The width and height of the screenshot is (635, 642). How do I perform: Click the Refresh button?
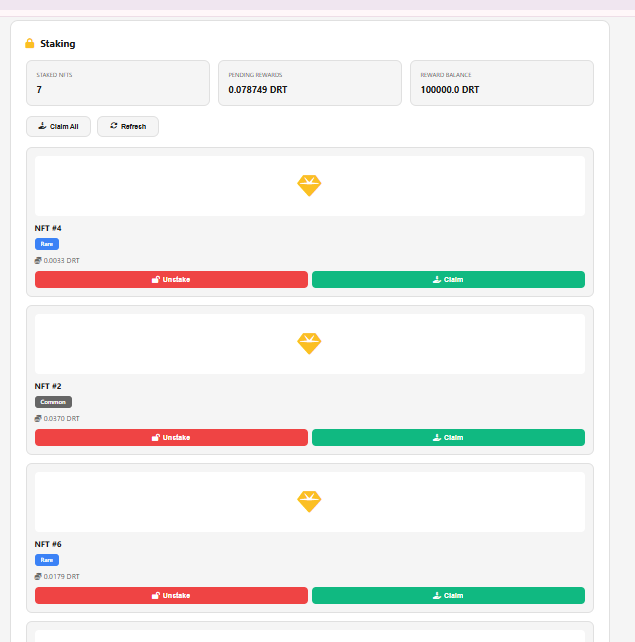tap(128, 127)
